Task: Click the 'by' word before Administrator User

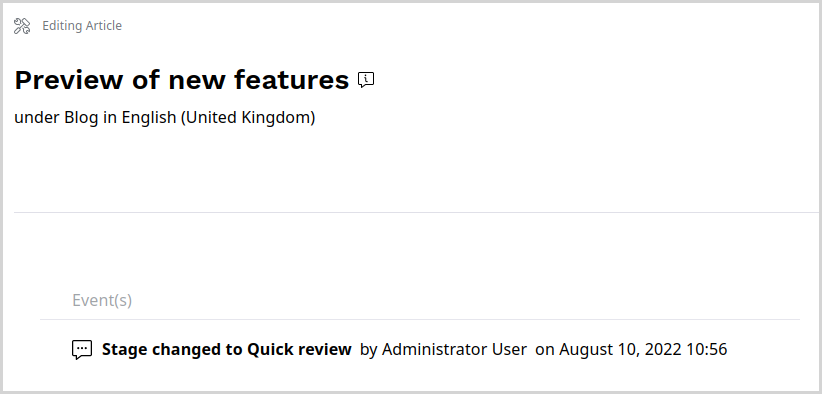Action: (369, 349)
